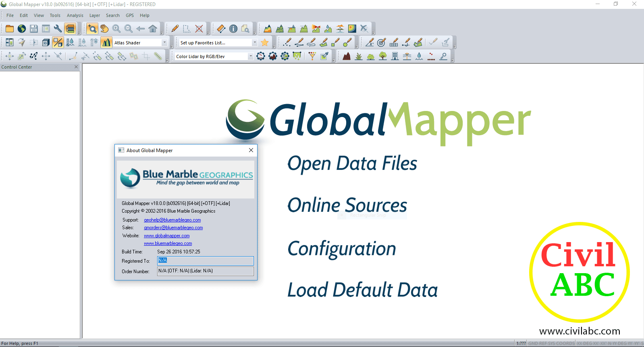
Task: Open the Help menu
Action: 145,15
